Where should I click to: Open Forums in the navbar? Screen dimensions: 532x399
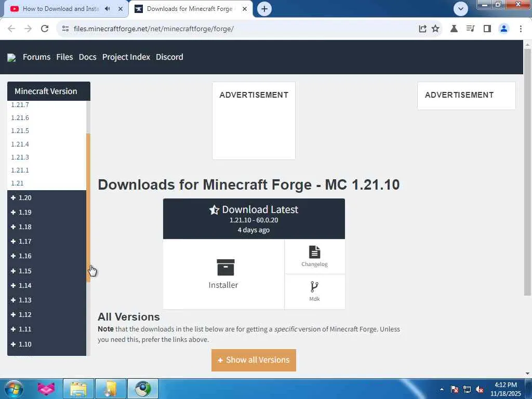point(37,57)
